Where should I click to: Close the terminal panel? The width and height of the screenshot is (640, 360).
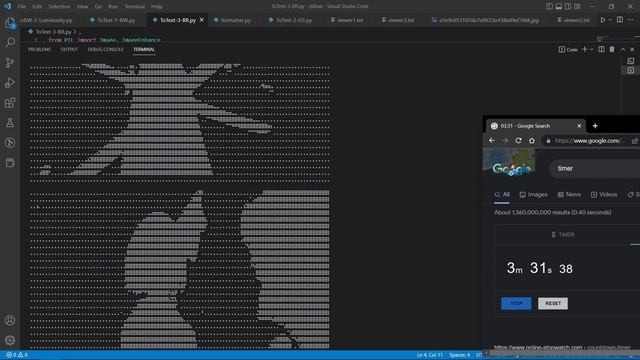click(632, 49)
